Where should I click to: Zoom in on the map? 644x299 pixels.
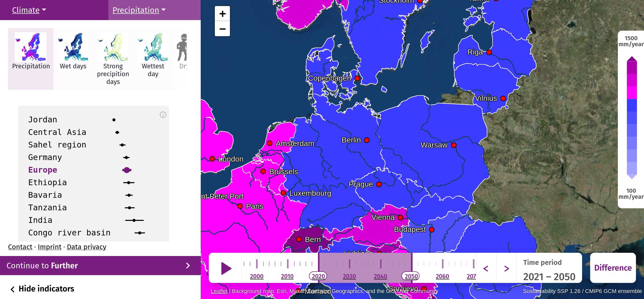click(222, 14)
